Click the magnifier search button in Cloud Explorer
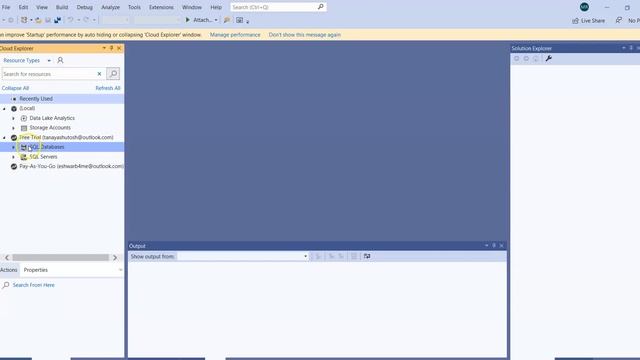This screenshot has height=360, width=640. 113,74
